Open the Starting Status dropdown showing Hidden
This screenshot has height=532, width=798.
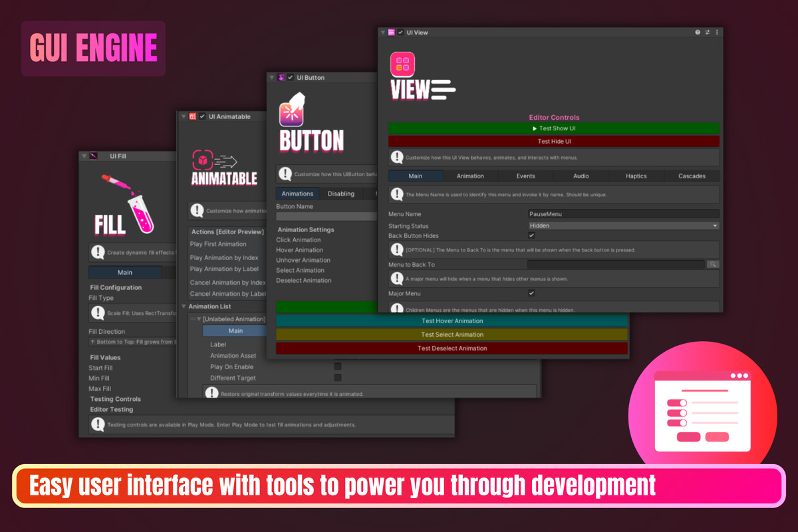point(623,225)
